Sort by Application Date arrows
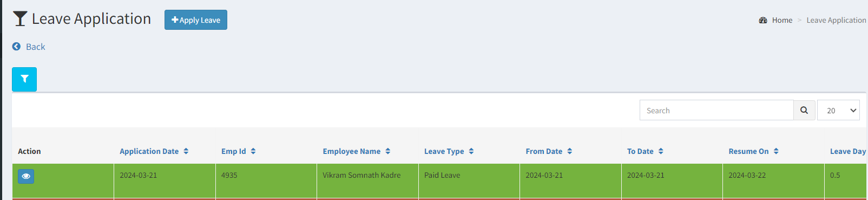868x200 pixels. (x=186, y=151)
